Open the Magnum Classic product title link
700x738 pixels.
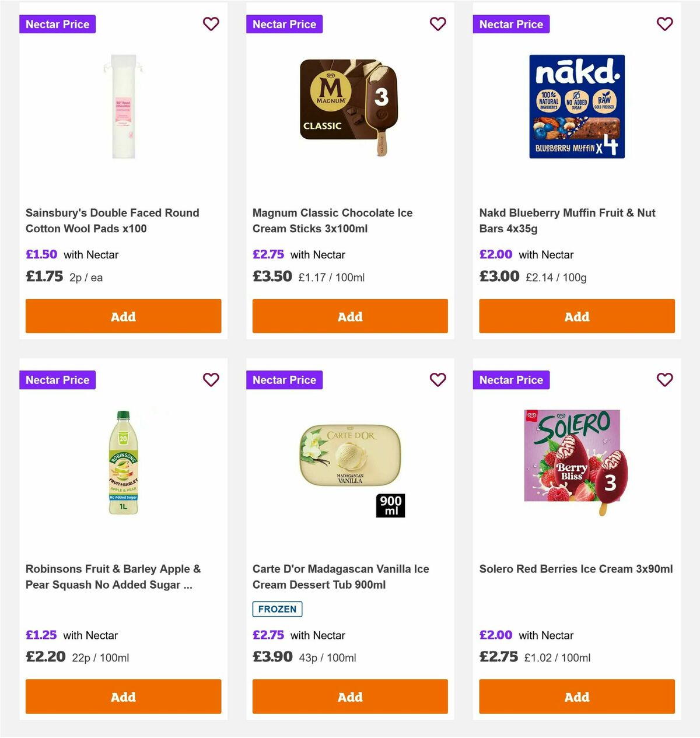(332, 221)
